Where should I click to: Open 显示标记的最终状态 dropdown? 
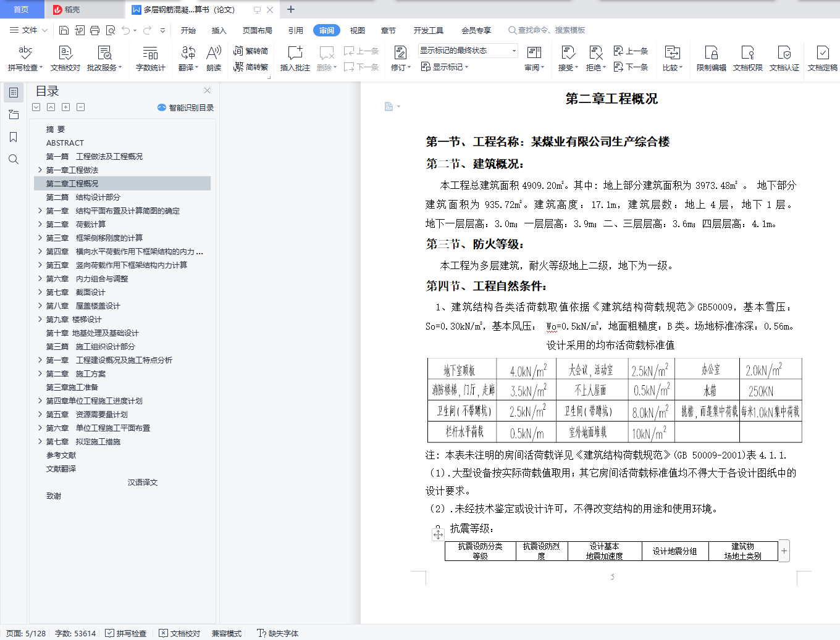[x=468, y=51]
